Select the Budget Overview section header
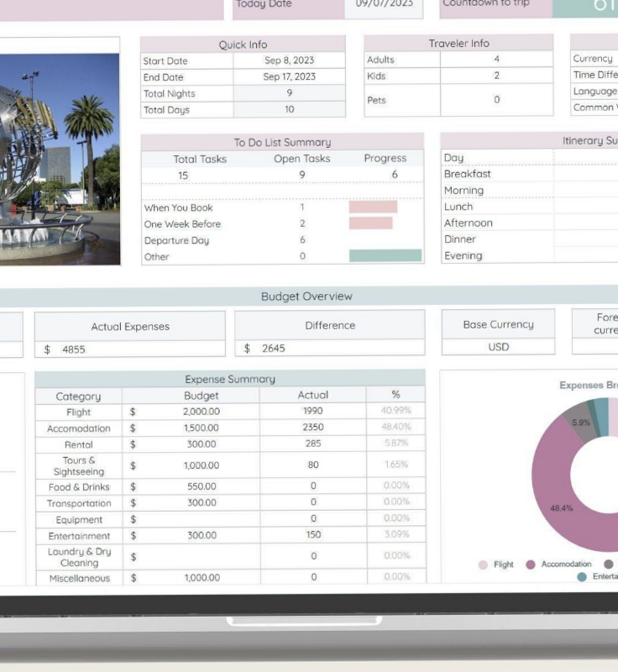The height and width of the screenshot is (672, 618). pyautogui.click(x=306, y=296)
